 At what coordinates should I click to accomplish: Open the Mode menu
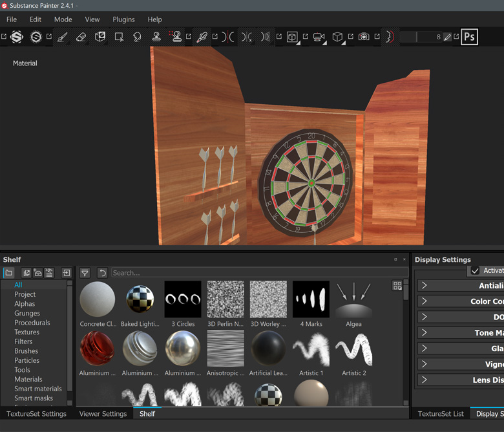(63, 19)
